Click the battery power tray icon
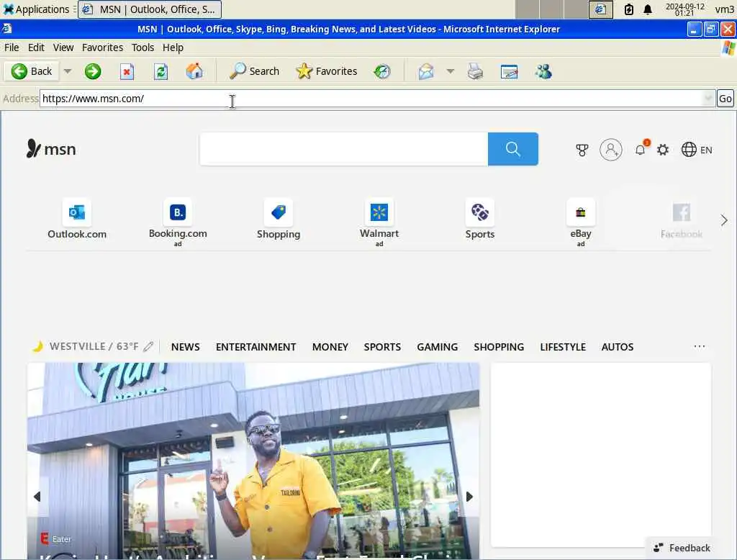This screenshot has height=560, width=737. point(628,9)
